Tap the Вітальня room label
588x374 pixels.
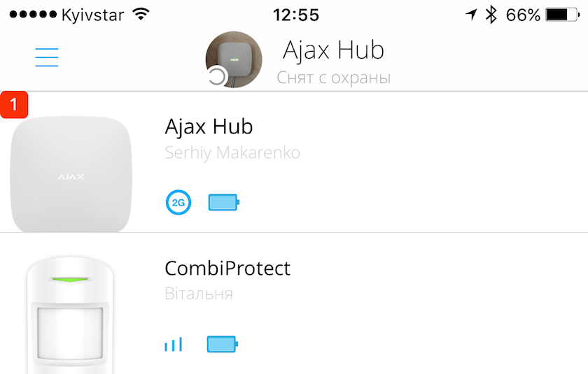coord(199,294)
